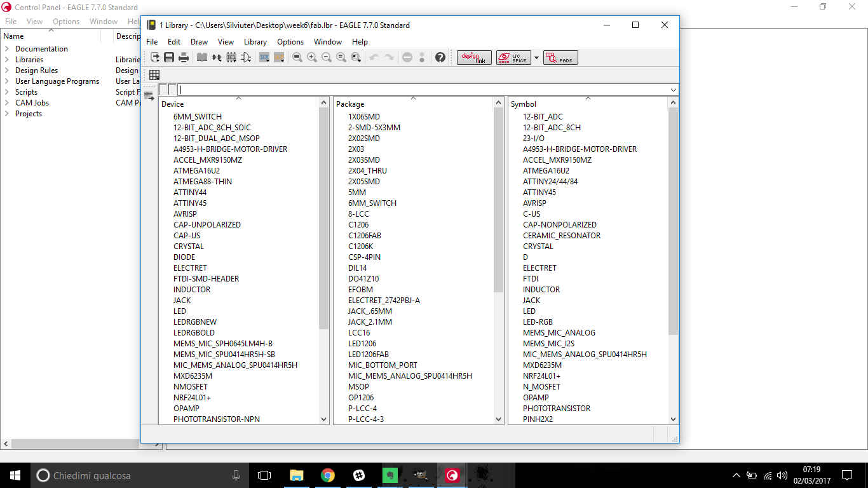868x488 pixels.
Task: Open the dropdown arrow beside LTC Spice
Action: pos(536,58)
